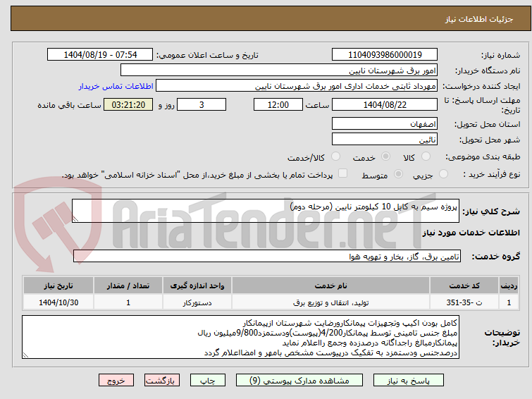Click the ایجاد کننده درخواست field
Viewport: 532px width, 399px height.
click(x=297, y=86)
